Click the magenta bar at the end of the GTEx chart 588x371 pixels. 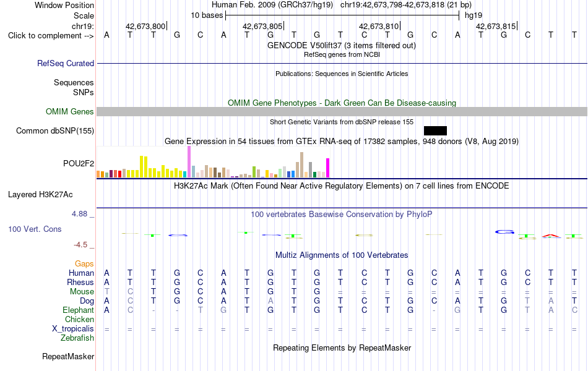[327, 168]
